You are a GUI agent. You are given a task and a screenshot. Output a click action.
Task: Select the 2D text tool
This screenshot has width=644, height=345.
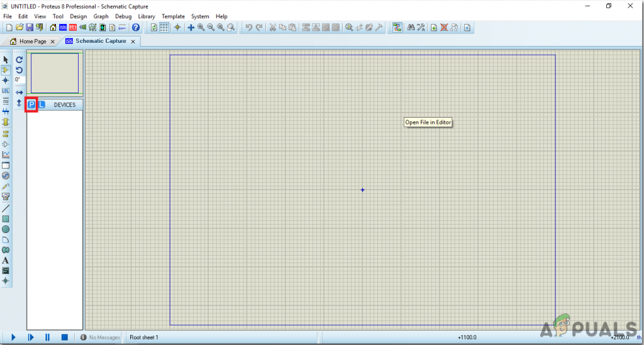pos(6,260)
